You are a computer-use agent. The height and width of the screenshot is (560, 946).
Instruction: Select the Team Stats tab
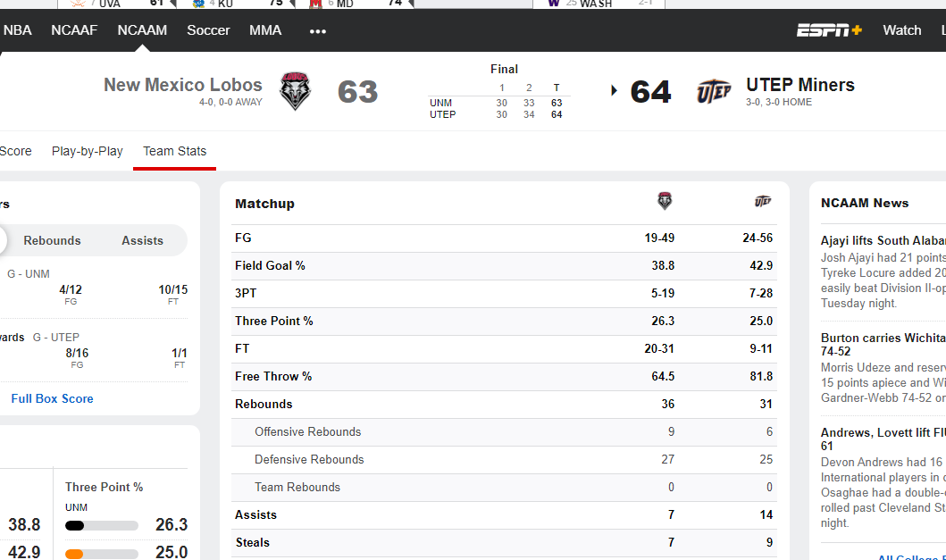point(174,151)
